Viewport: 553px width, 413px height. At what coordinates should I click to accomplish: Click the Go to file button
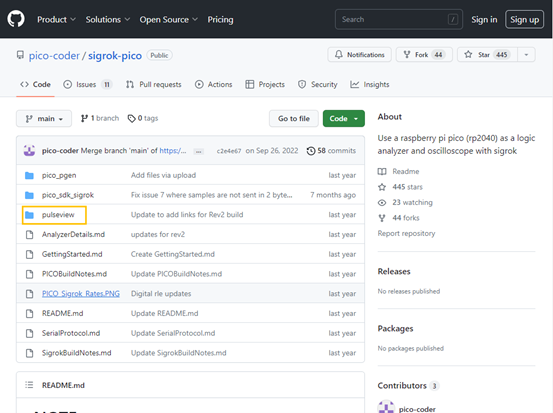[294, 119]
